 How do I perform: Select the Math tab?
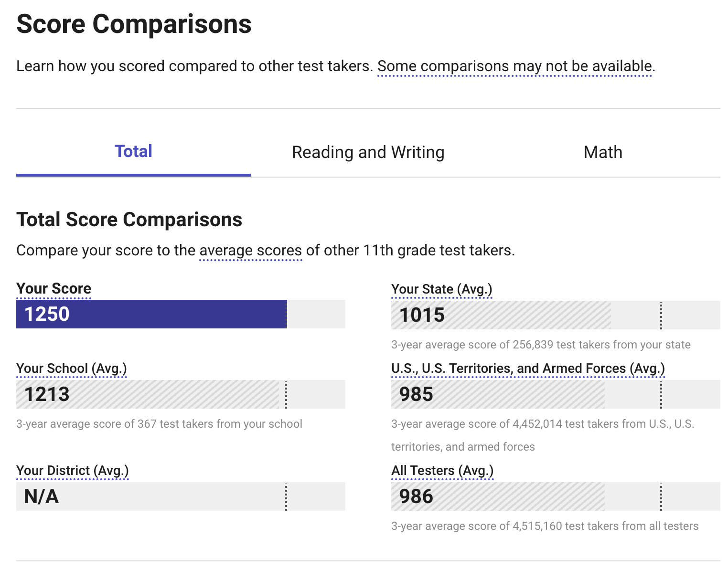coord(603,152)
